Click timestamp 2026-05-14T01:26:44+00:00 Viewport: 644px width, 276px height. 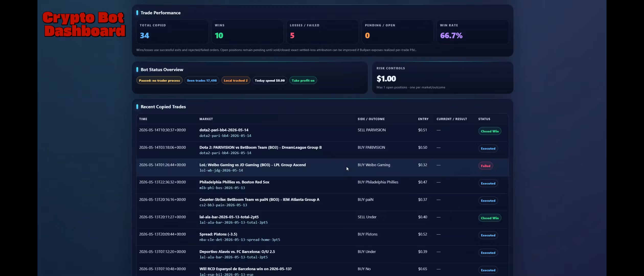[x=163, y=165]
